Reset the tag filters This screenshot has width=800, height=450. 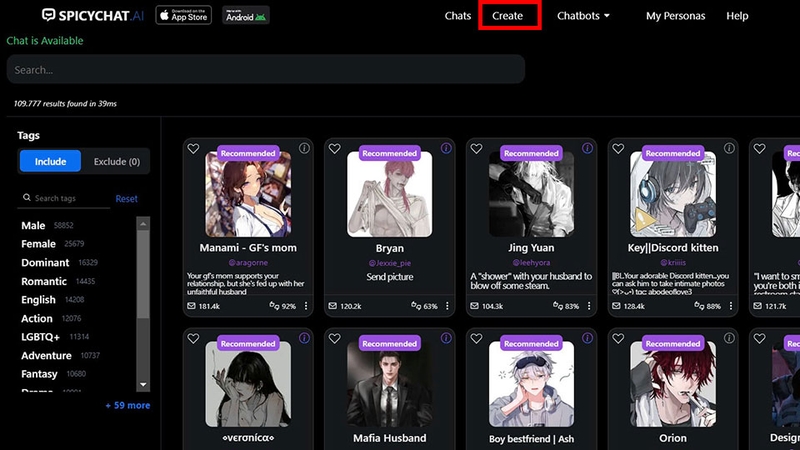pyautogui.click(x=127, y=198)
